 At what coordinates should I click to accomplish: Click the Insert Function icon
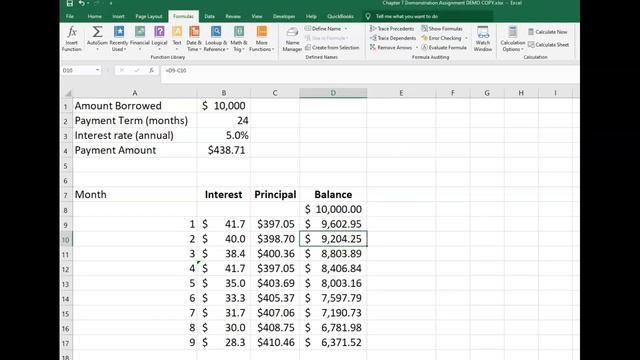pyautogui.click(x=72, y=39)
